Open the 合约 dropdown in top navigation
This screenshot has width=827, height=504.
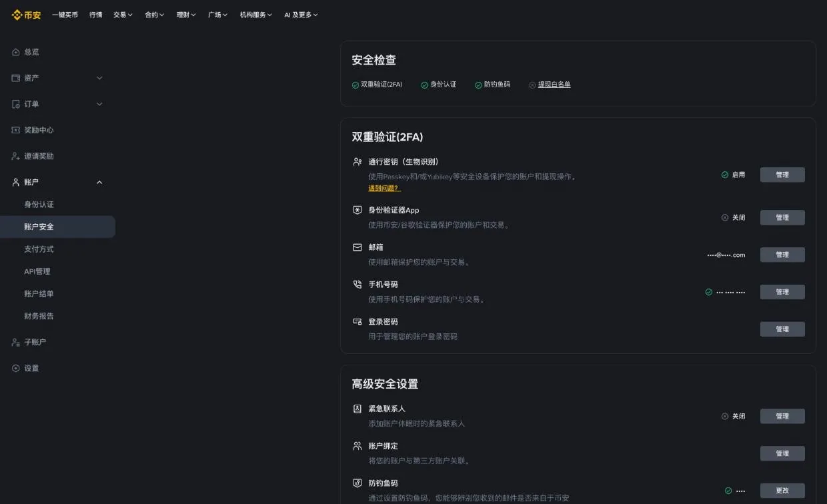pyautogui.click(x=155, y=15)
